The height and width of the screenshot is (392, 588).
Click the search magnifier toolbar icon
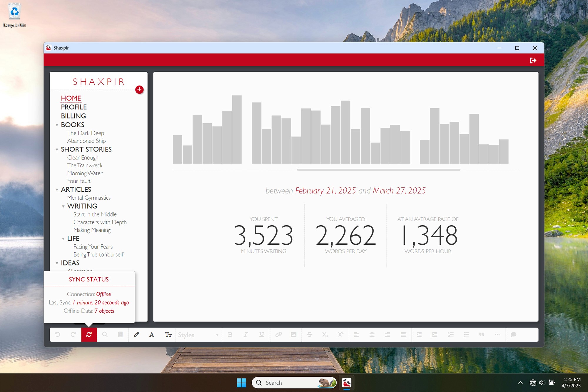(x=105, y=334)
